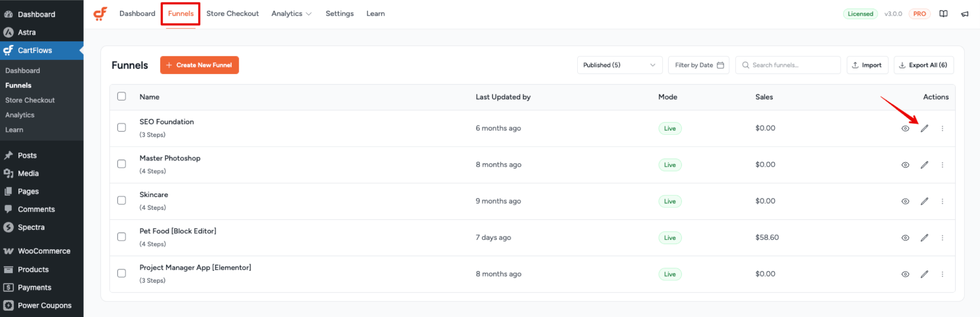The height and width of the screenshot is (317, 980).
Task: Click the Licensed status badge
Action: [x=860, y=14]
